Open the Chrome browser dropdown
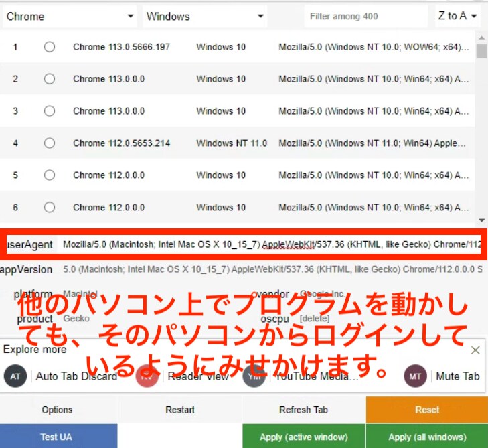Viewport: 488px width, 448px height. pos(70,17)
